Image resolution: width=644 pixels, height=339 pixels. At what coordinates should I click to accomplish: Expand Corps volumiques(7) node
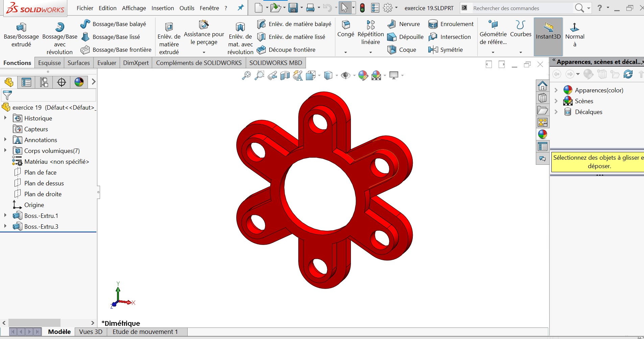5,150
